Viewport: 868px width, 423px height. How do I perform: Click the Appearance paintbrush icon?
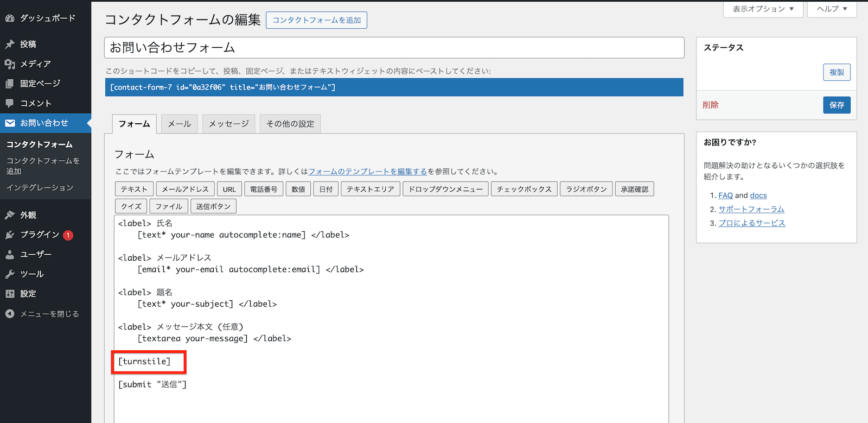pos(10,215)
